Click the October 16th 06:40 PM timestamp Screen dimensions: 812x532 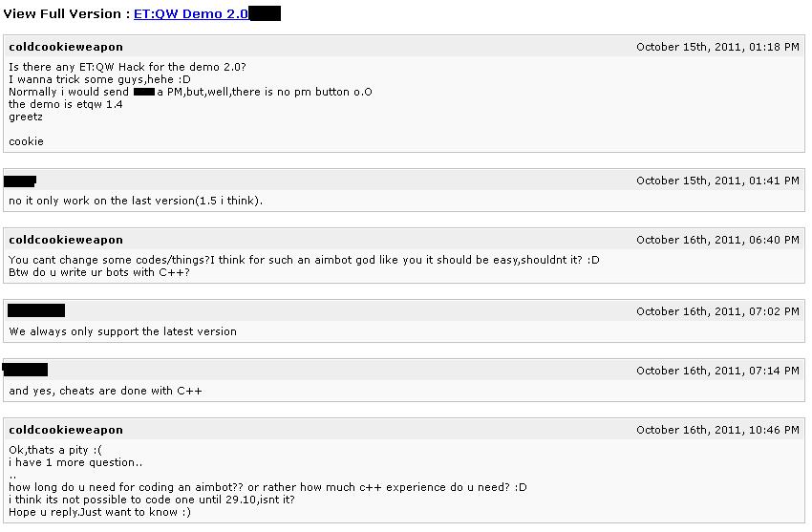[717, 240]
